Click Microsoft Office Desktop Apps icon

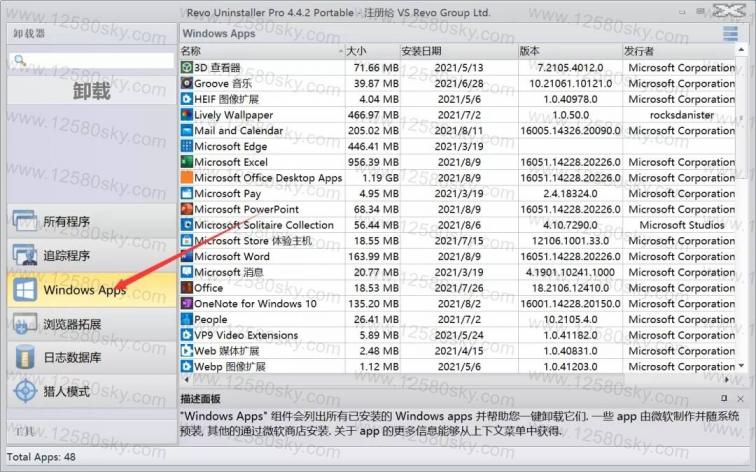point(187,178)
